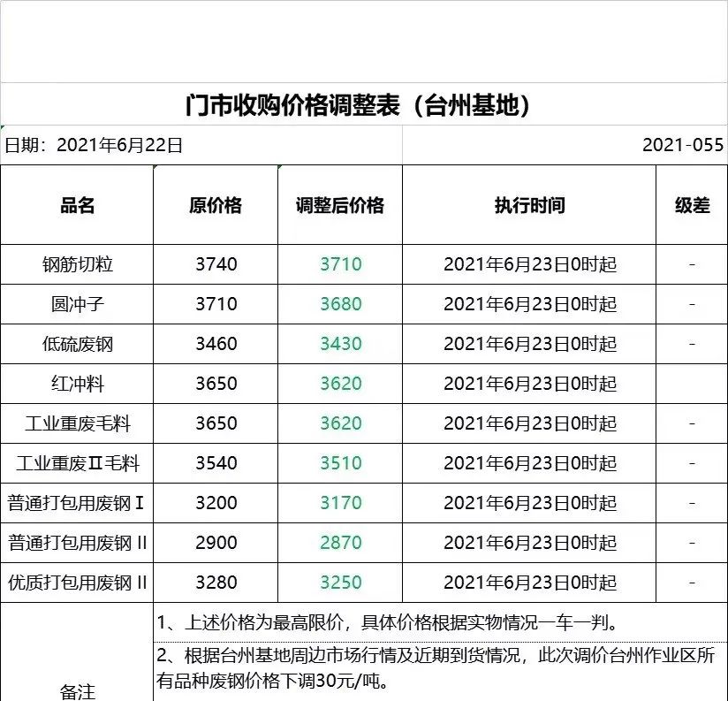Click adjusted price 3510
The image size is (728, 701).
[x=341, y=462]
